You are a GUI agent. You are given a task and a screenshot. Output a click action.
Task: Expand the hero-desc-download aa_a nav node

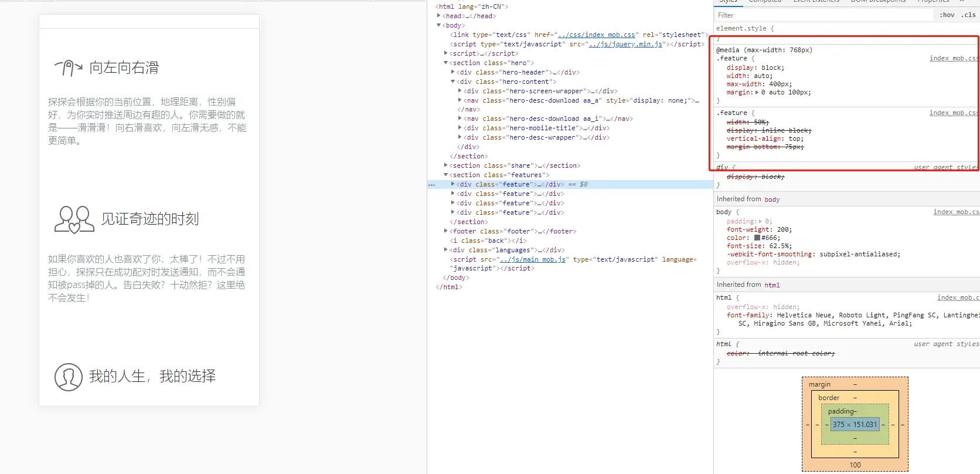pyautogui.click(x=460, y=100)
